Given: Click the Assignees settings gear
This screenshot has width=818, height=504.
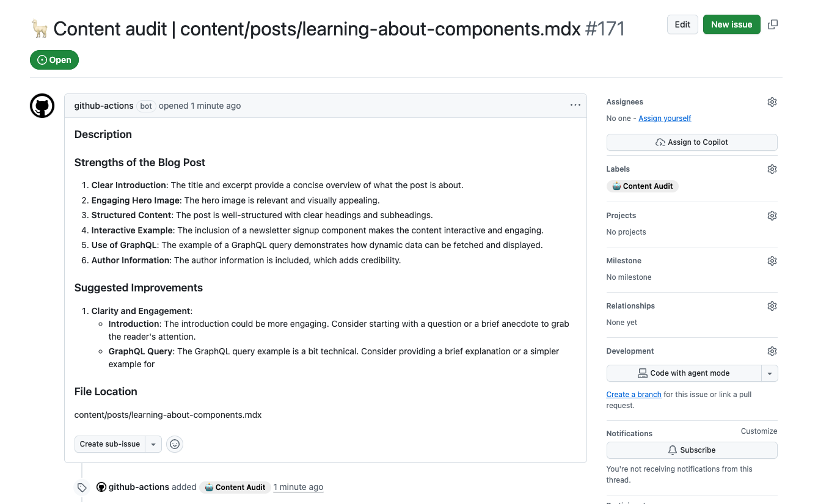Looking at the screenshot, I should coord(772,101).
